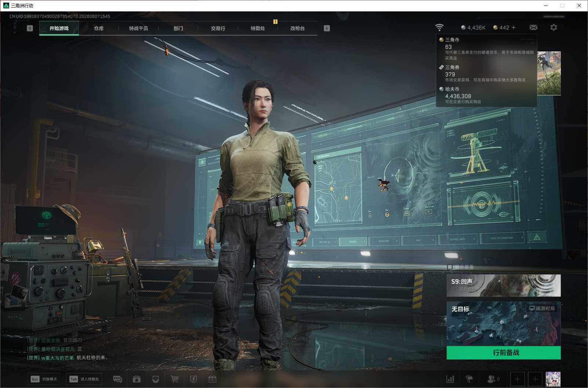Switch to the 改枪台 tab
588x388 pixels.
pyautogui.click(x=297, y=28)
